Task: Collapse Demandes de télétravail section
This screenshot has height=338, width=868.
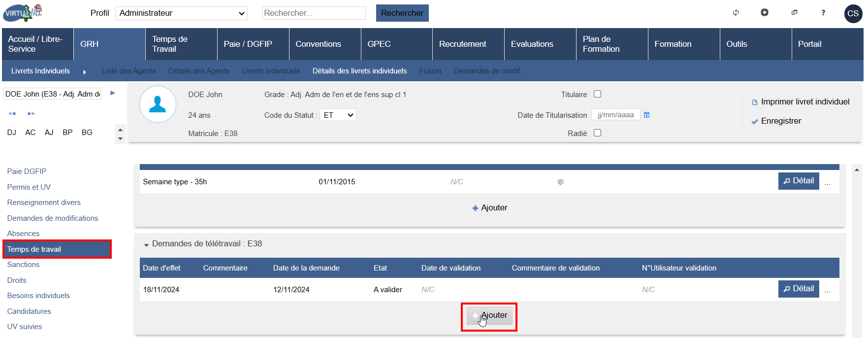Action: [x=146, y=244]
